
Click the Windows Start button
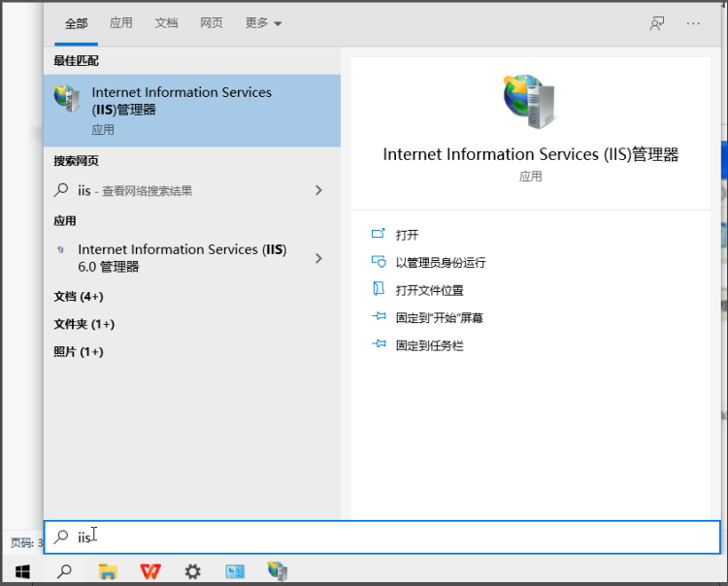(x=22, y=571)
